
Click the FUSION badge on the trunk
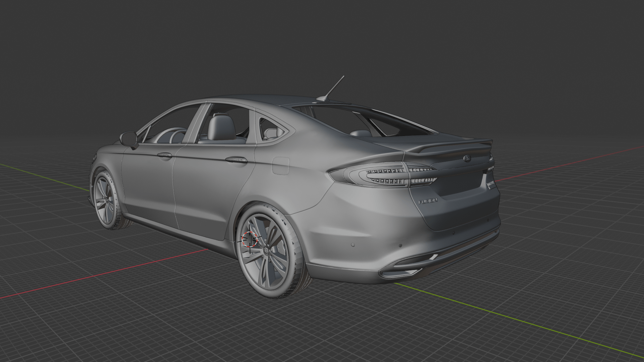pos(428,201)
